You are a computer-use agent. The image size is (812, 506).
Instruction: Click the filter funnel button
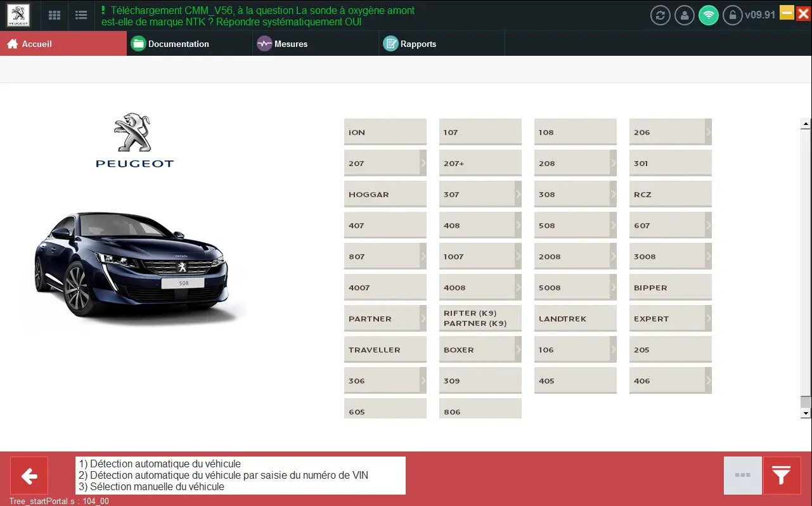(x=782, y=476)
